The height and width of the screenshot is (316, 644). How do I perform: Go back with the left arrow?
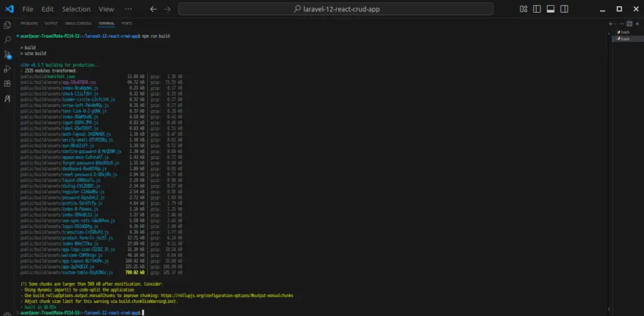153,9
